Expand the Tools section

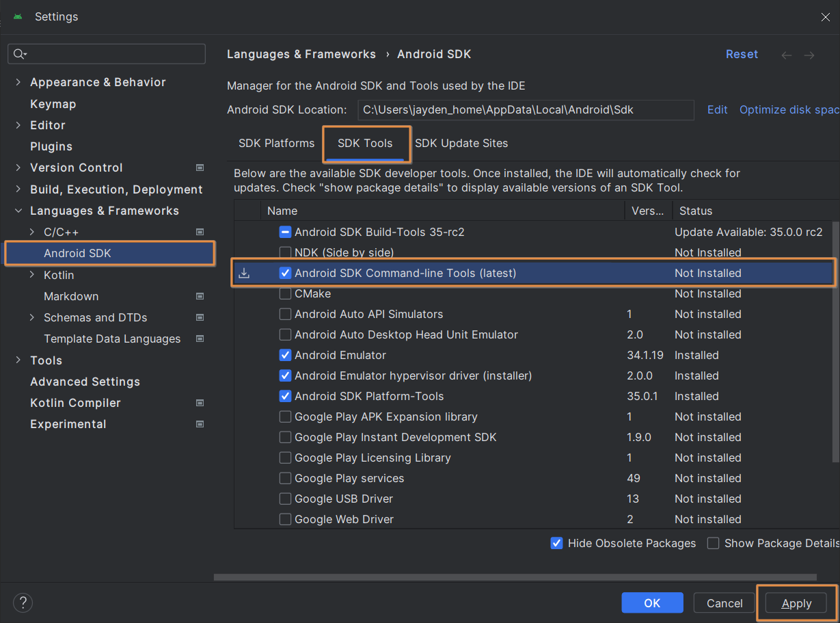[x=18, y=360]
